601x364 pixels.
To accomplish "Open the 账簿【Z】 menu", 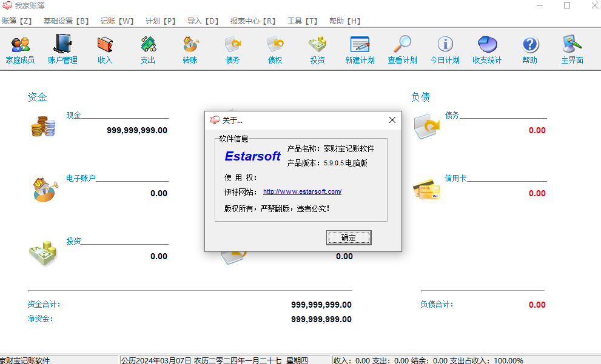I will tap(17, 21).
